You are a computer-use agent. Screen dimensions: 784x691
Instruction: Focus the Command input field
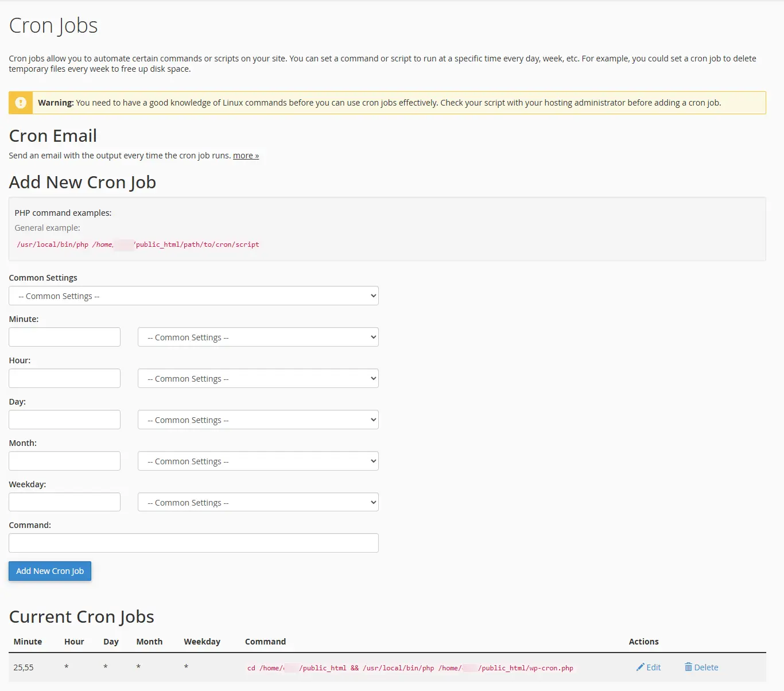click(x=193, y=544)
